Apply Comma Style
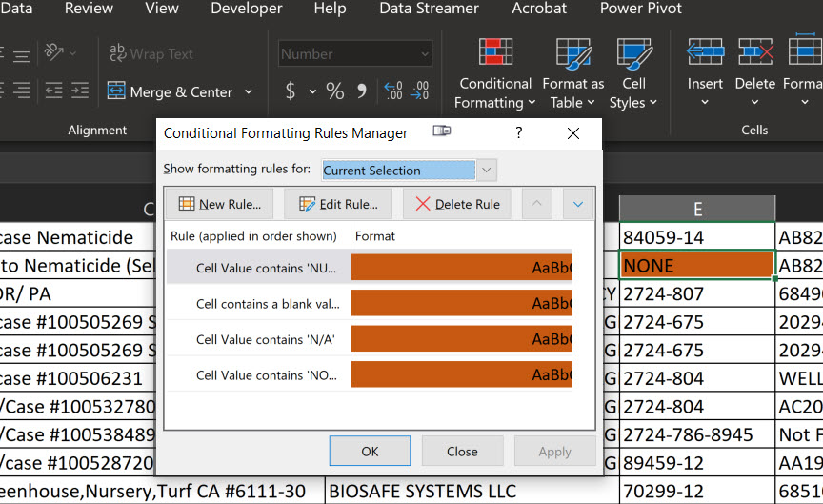The height and width of the screenshot is (504, 823). [362, 91]
